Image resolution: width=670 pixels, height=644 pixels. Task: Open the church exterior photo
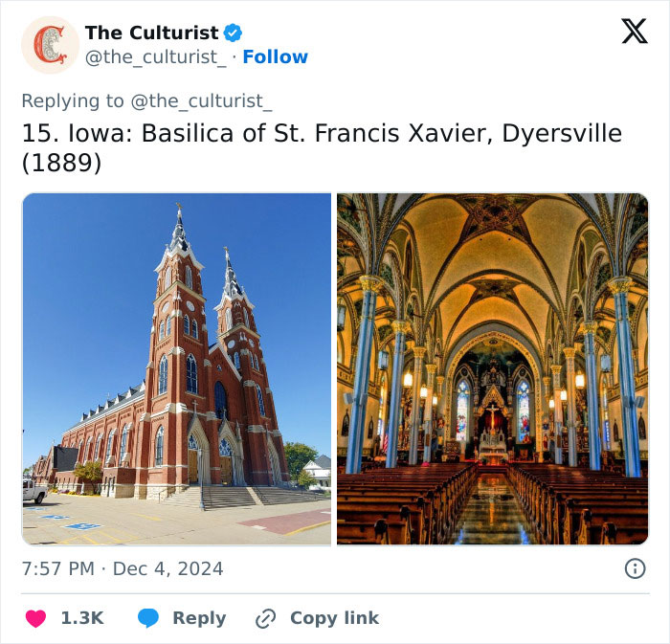pyautogui.click(x=177, y=369)
